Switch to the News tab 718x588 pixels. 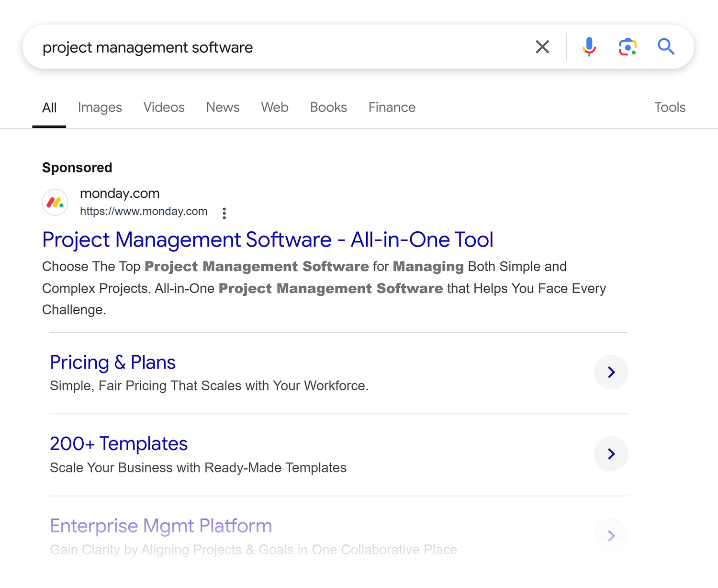tap(223, 108)
